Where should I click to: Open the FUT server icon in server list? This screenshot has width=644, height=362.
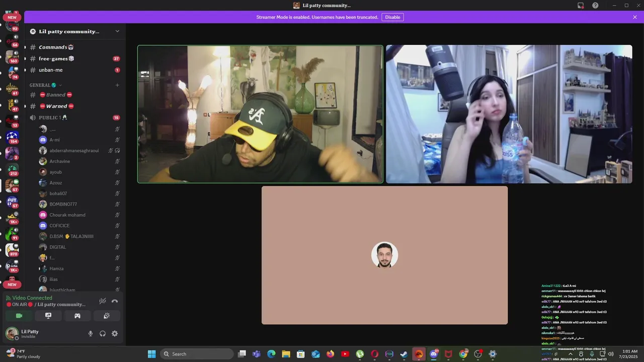tap(12, 202)
